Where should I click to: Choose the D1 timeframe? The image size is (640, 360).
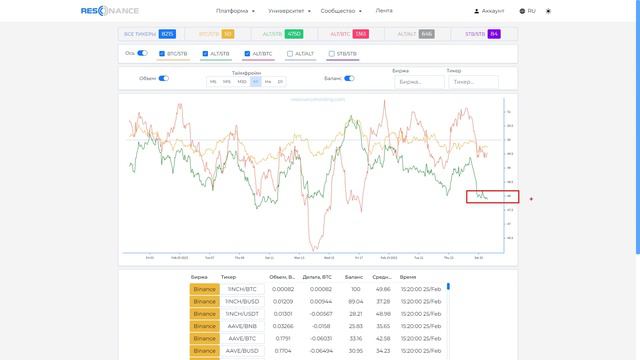[280, 82]
